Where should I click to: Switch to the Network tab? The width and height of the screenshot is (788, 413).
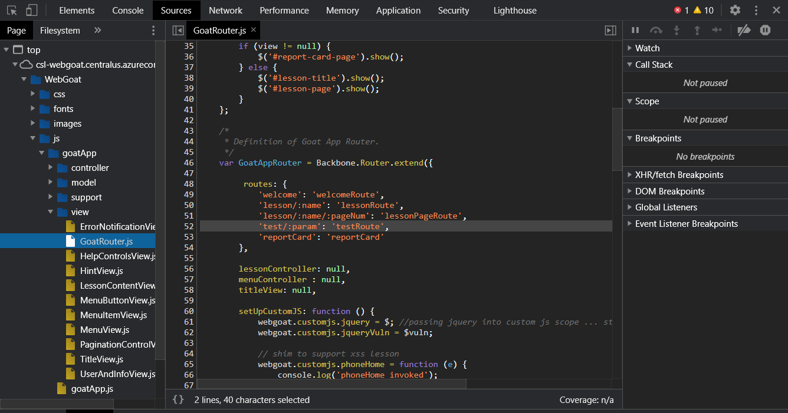[225, 10]
